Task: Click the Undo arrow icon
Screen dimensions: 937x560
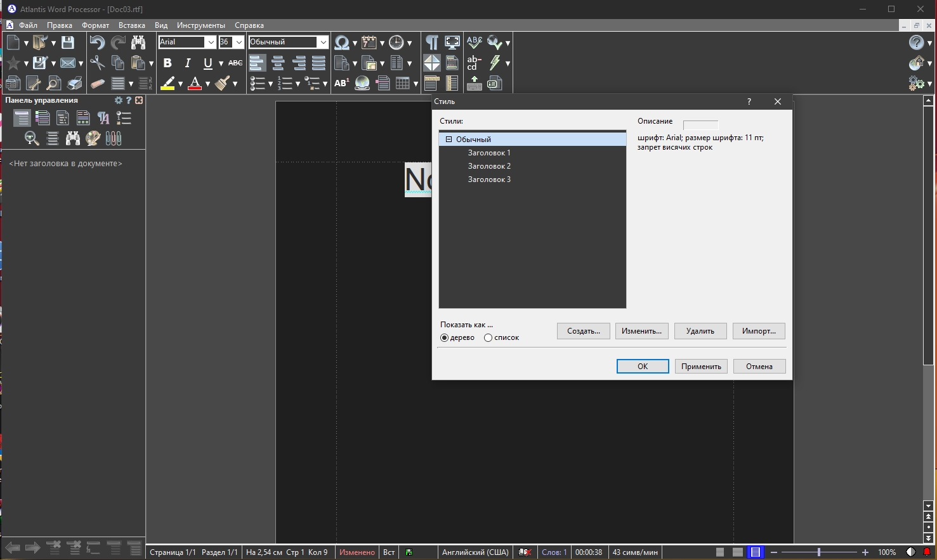Action: 97,42
